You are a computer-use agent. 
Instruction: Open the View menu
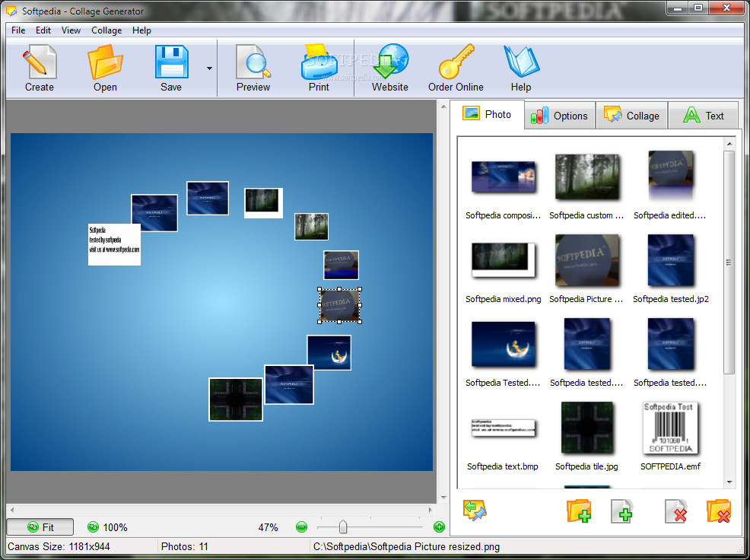point(71,30)
